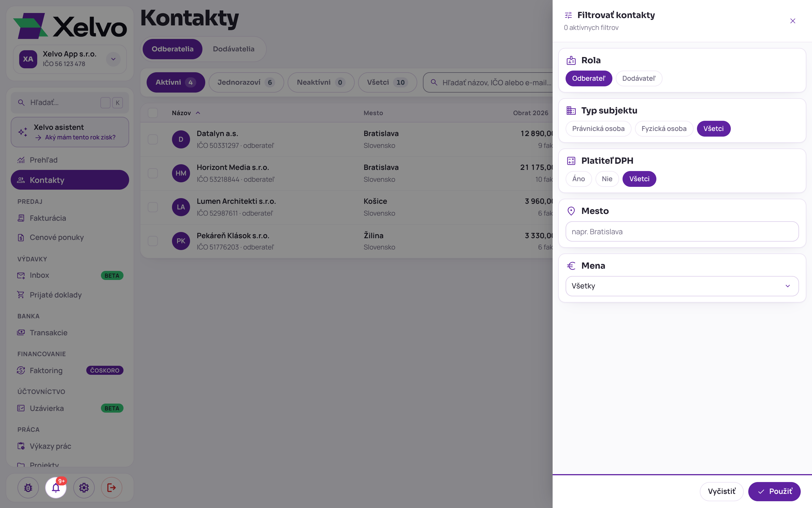Click the Typ subjektu building icon
The image size is (812, 508).
pos(571,111)
